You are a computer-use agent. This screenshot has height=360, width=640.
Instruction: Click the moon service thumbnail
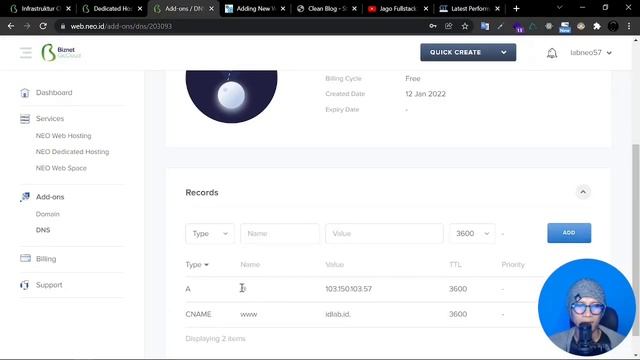pyautogui.click(x=231, y=96)
